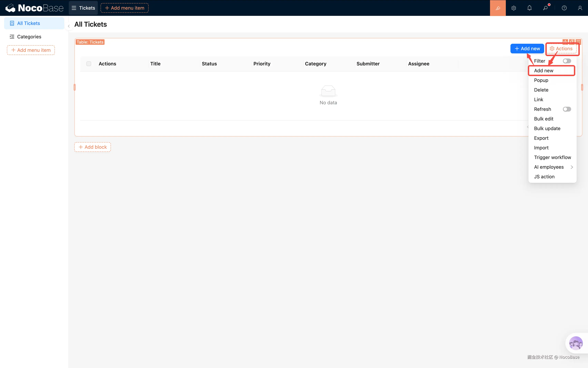588x368 pixels.
Task: Click the top Tickets menu tab
Action: (x=83, y=8)
